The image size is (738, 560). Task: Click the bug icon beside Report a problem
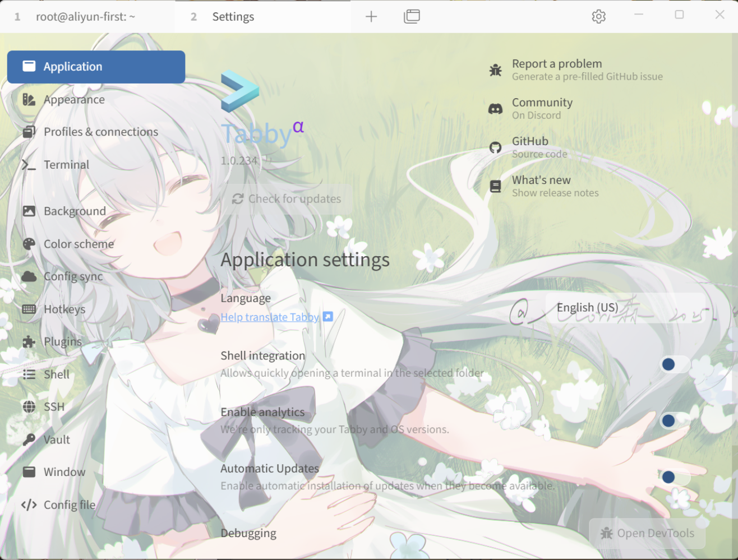point(495,70)
